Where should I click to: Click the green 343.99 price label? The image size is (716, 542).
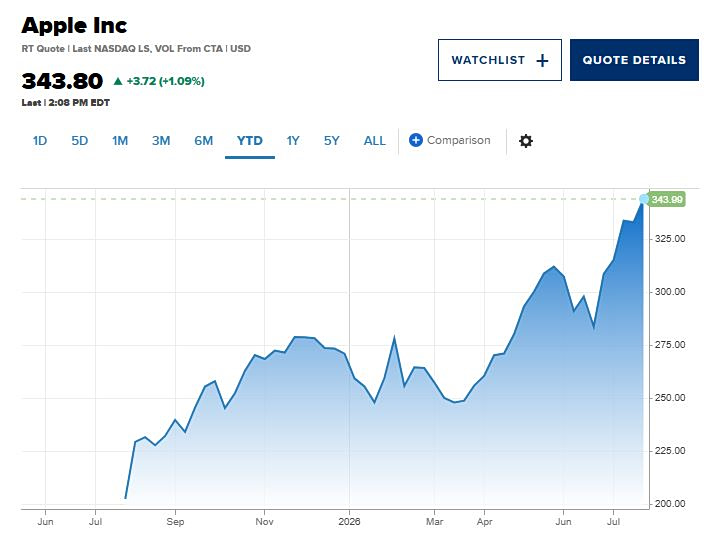click(667, 200)
